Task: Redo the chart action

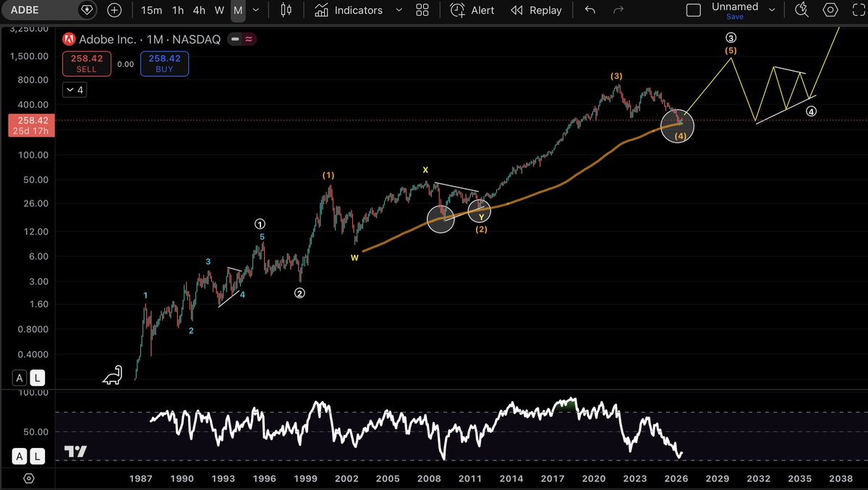Action: [618, 10]
